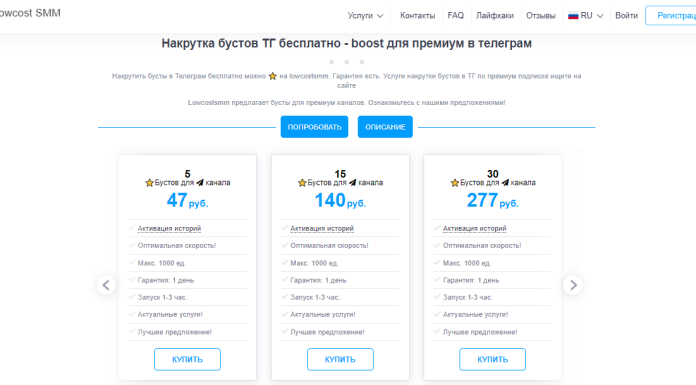Screen dimensions: 696x385
Task: Click the checkmark beside Гарантия: 1 день in the 140 руб. card
Action: (285, 280)
